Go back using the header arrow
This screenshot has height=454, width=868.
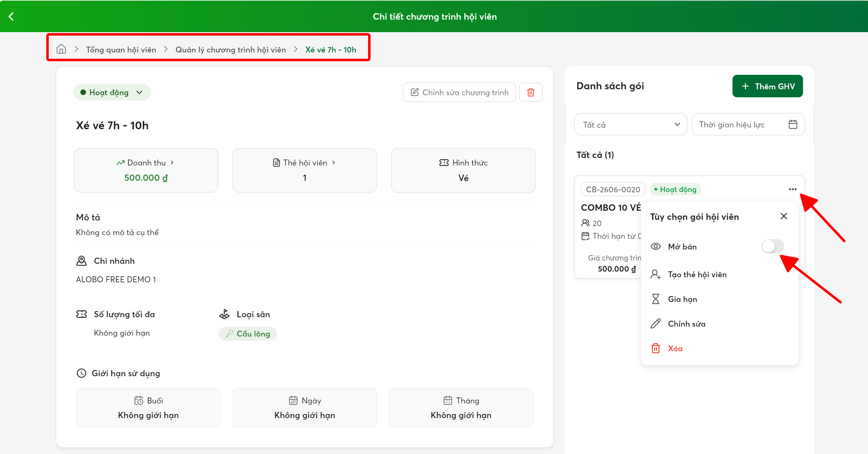tap(11, 16)
